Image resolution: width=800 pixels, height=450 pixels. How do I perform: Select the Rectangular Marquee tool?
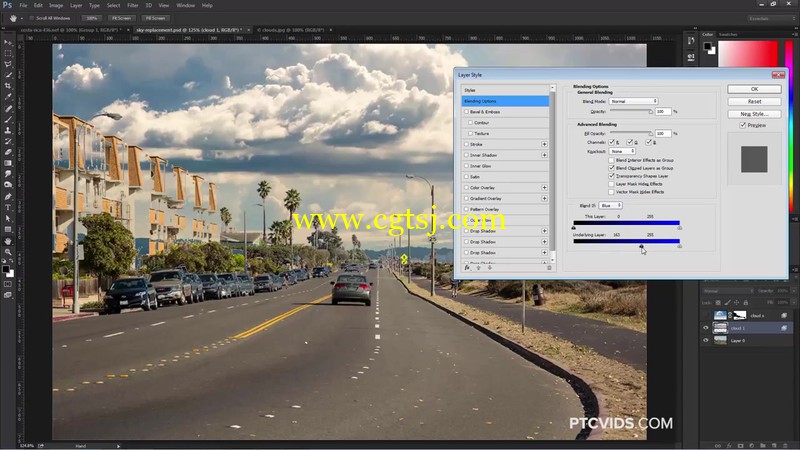click(8, 54)
